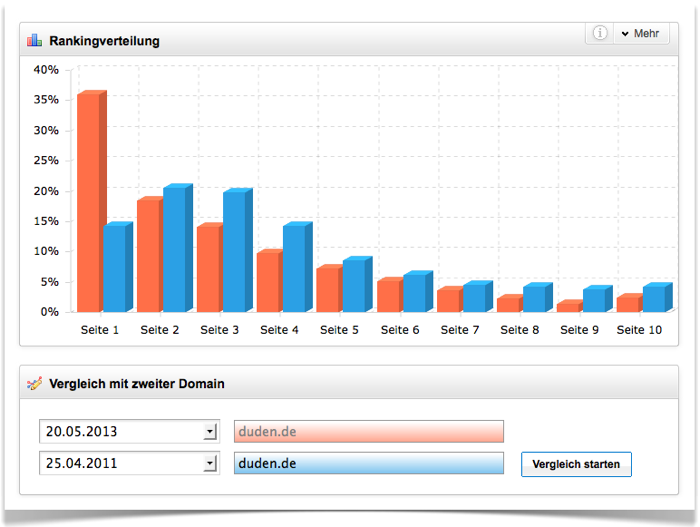
Task: Select the blue bar for Seite 10
Action: (x=654, y=298)
